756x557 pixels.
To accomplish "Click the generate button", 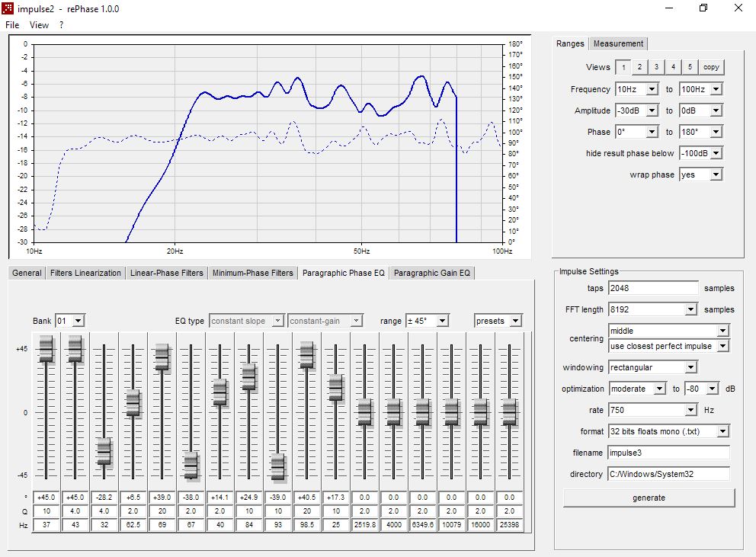I will pyautogui.click(x=649, y=498).
